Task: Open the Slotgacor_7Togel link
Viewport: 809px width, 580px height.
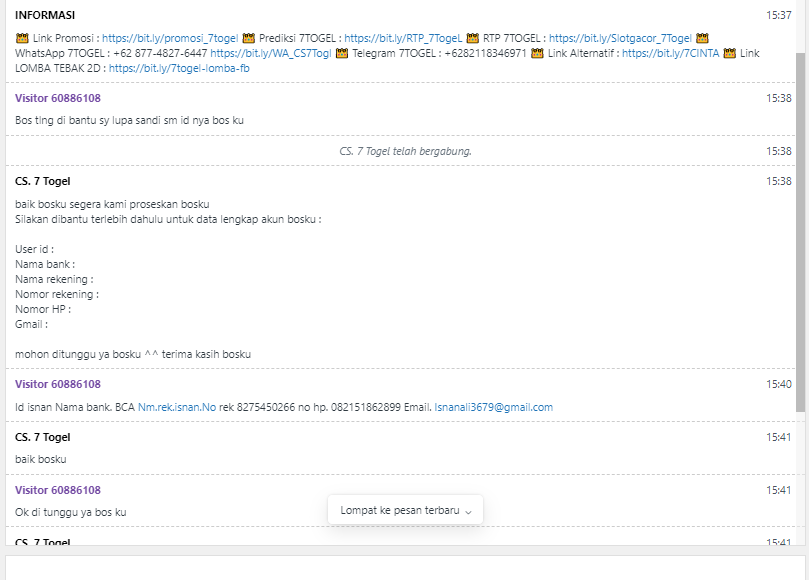Action: click(620, 38)
